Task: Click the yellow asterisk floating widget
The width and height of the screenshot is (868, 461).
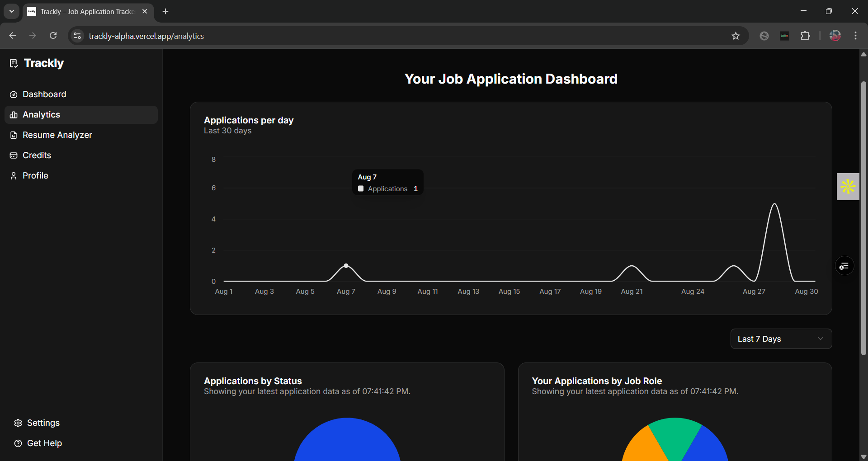Action: click(848, 187)
